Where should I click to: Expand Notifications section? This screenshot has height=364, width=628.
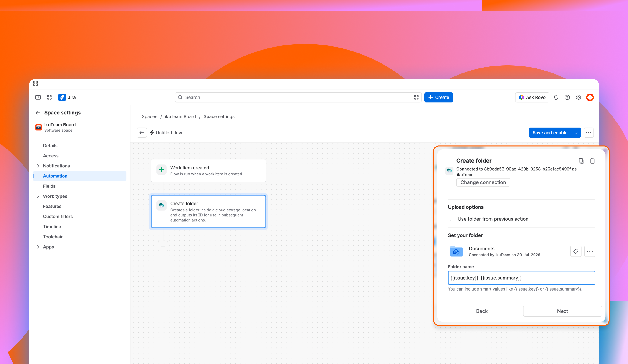click(x=38, y=166)
